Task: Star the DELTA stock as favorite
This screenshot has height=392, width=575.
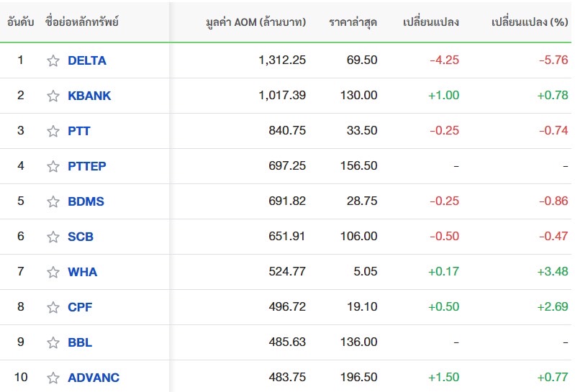Action: (x=53, y=61)
